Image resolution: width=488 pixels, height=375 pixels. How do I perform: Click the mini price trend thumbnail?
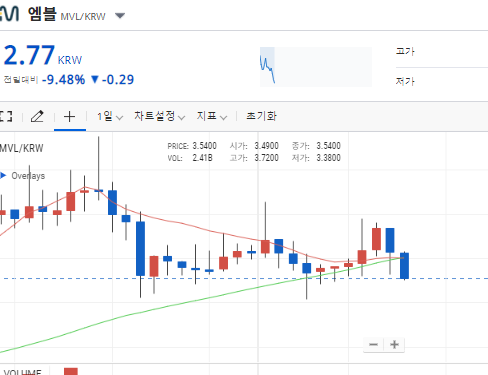tap(316, 67)
